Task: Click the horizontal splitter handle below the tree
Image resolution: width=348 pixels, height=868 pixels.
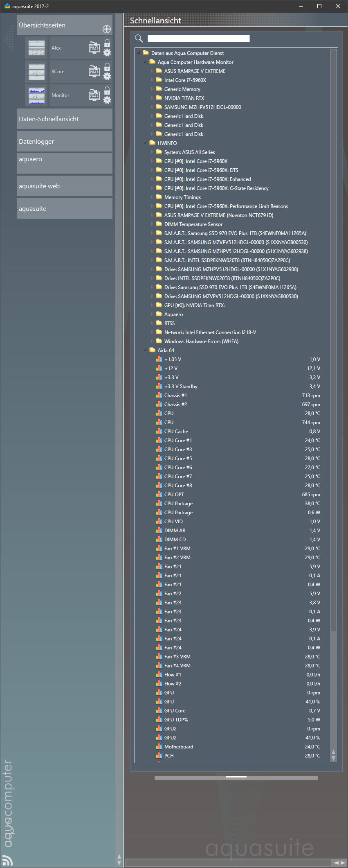Action: [x=236, y=778]
